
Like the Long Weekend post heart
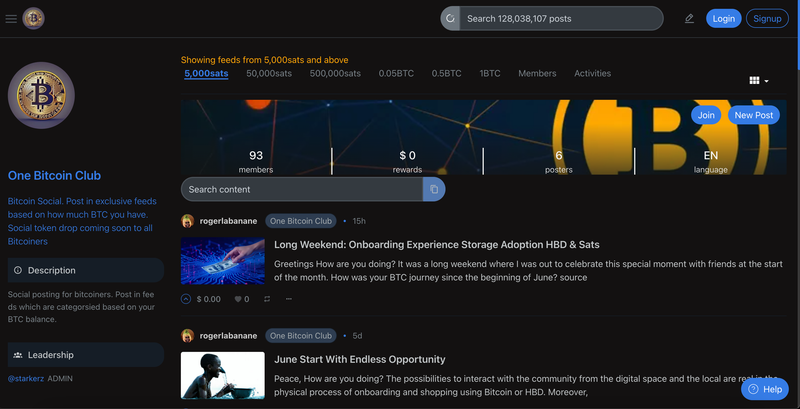click(x=238, y=299)
